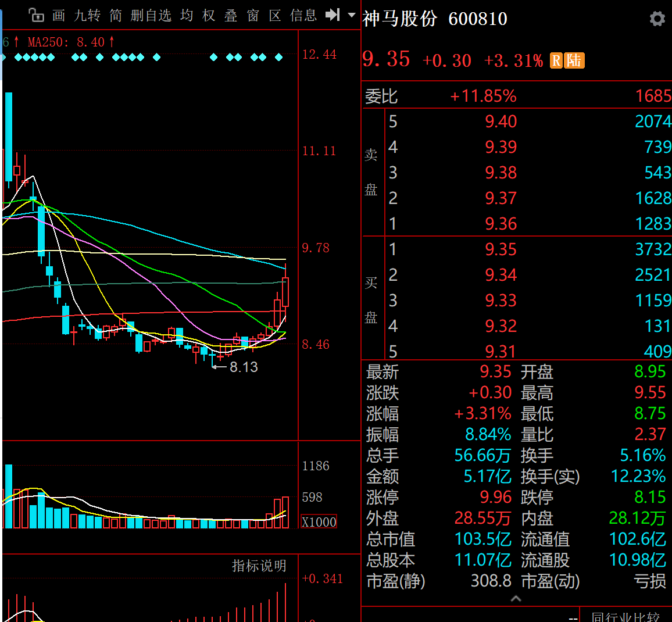Select buy level 4 price 9.32
Viewport: 672px width, 622px height.
[x=501, y=326]
